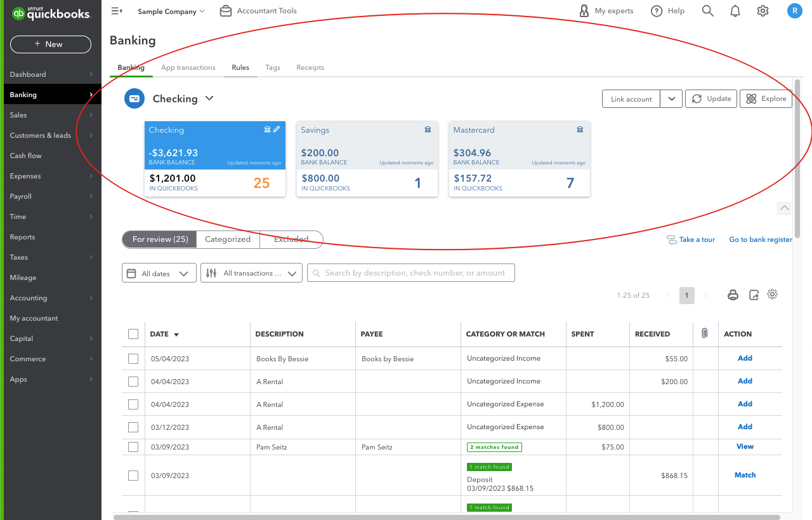The image size is (812, 520).
Task: Click the Checking account round icon
Action: (x=134, y=98)
